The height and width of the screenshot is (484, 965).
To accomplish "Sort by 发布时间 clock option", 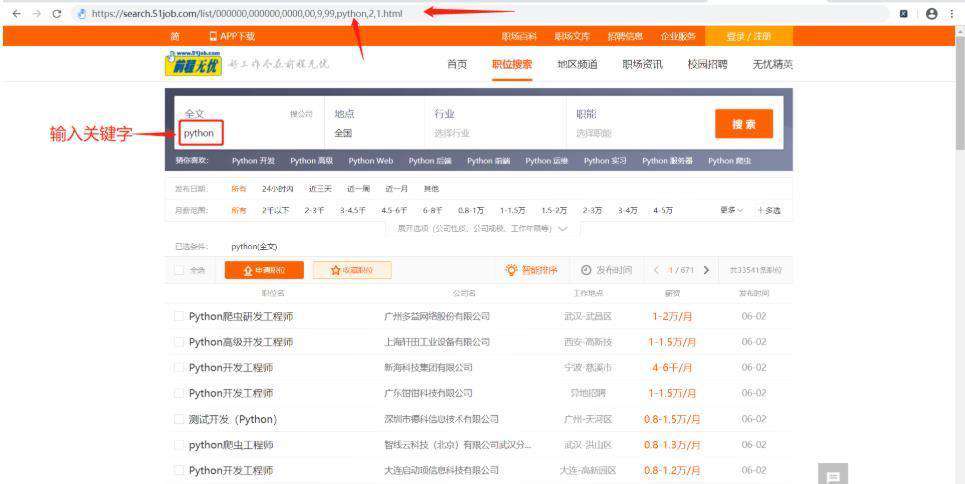I will click(x=606, y=270).
